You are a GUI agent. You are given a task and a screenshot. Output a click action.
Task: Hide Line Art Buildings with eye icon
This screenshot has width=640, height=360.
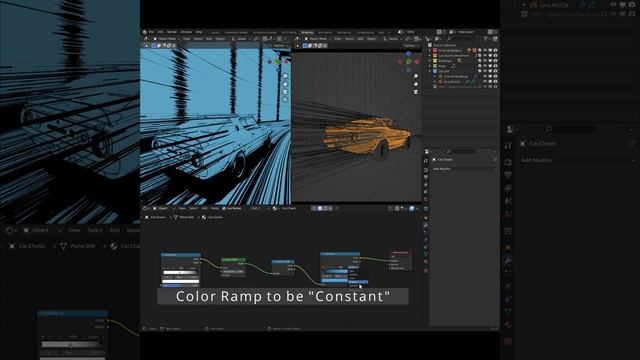(x=485, y=76)
